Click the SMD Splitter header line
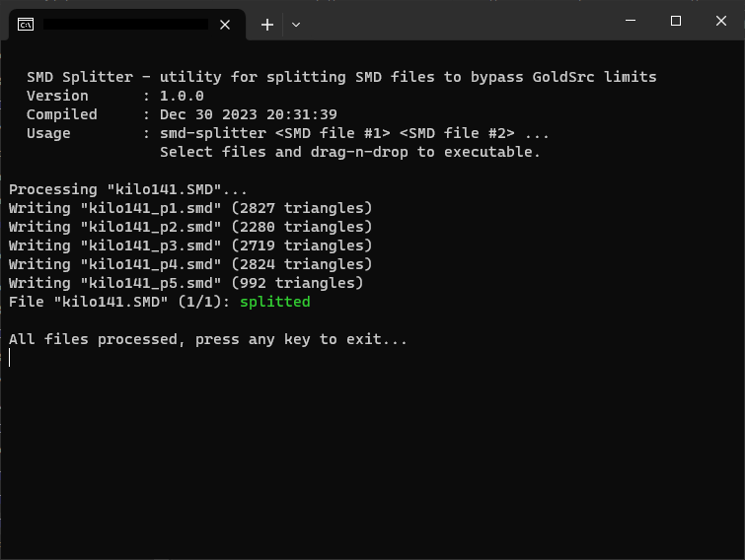This screenshot has width=745, height=560. 341,77
